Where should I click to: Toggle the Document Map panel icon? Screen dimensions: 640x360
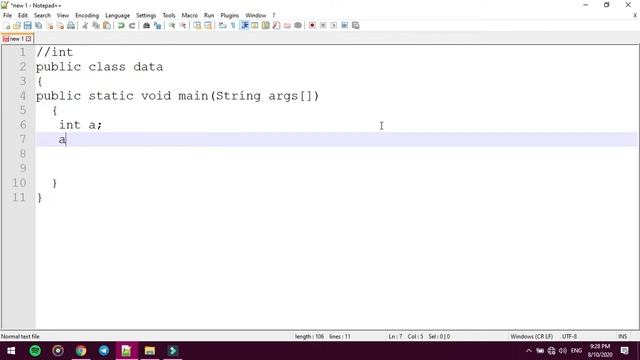coord(265,25)
